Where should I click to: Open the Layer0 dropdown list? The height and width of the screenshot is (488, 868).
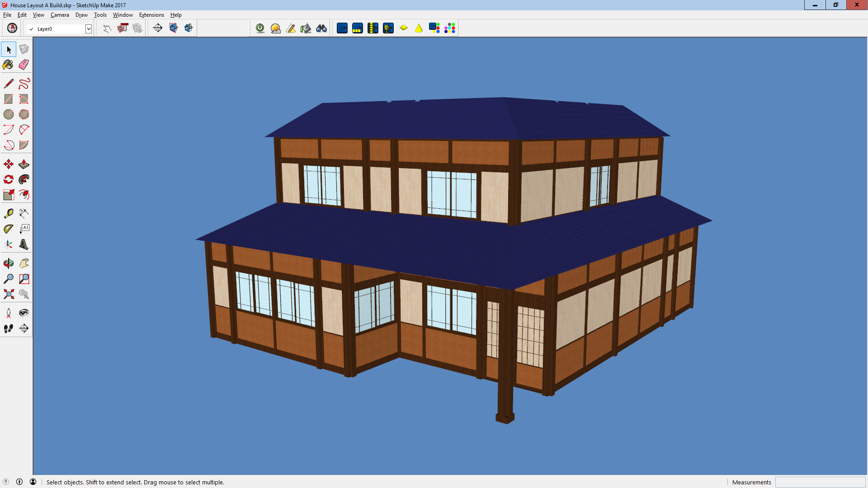tap(89, 28)
